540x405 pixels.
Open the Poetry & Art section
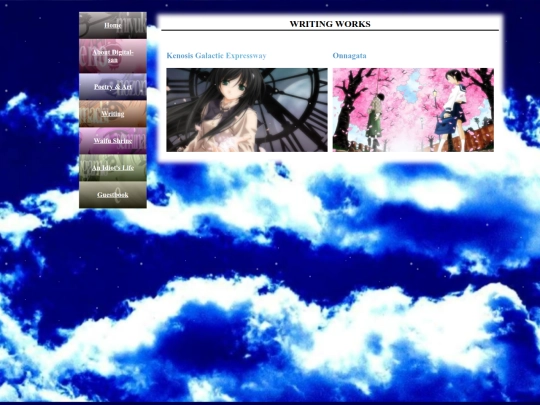tap(113, 87)
